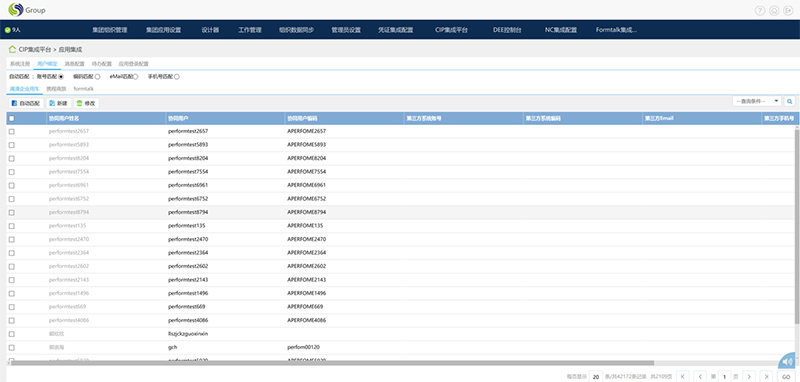This screenshot has height=382, width=800.
Task: Switch to the 待办配置 tab
Action: pos(102,64)
